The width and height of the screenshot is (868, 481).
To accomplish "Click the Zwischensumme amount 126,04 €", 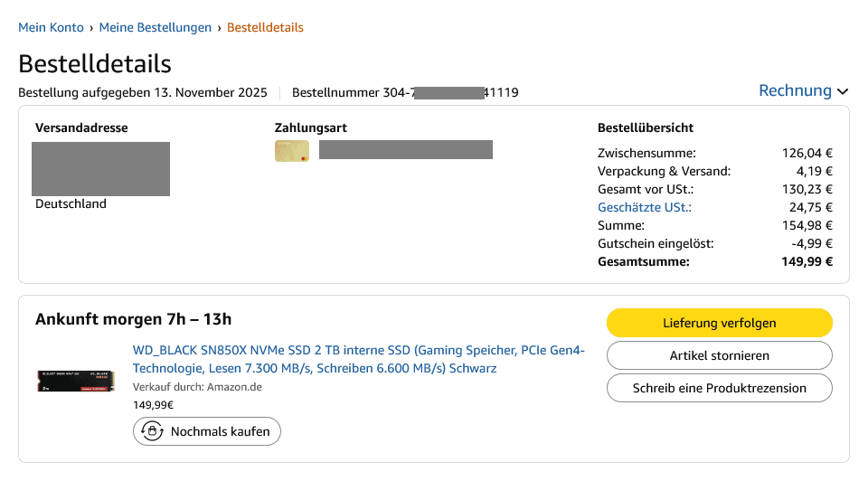I will pos(807,153).
